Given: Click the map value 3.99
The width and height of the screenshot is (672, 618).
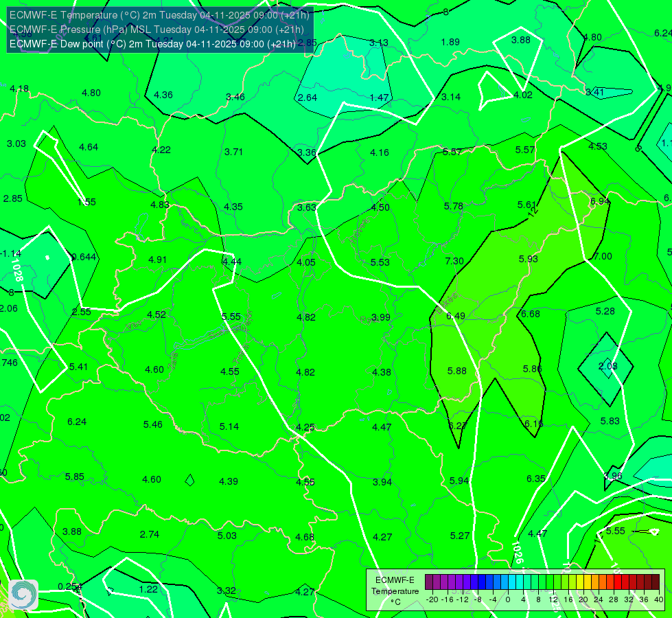Looking at the screenshot, I should pos(380,317).
